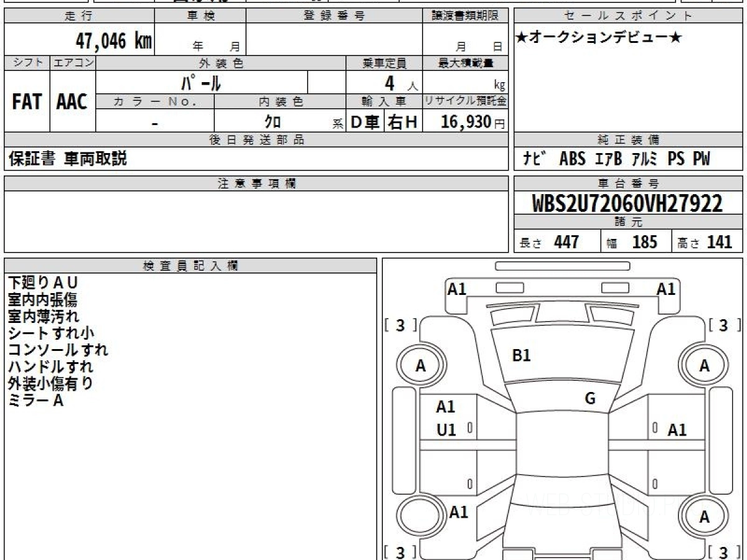Click the 譲渡書類期限 header
Screen dimensions: 747x560
coord(466,16)
